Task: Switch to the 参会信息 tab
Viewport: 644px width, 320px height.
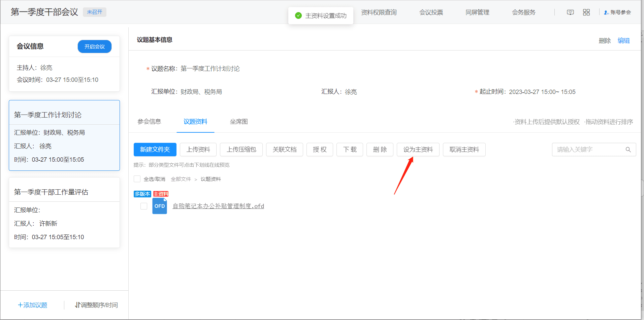Action: [149, 122]
